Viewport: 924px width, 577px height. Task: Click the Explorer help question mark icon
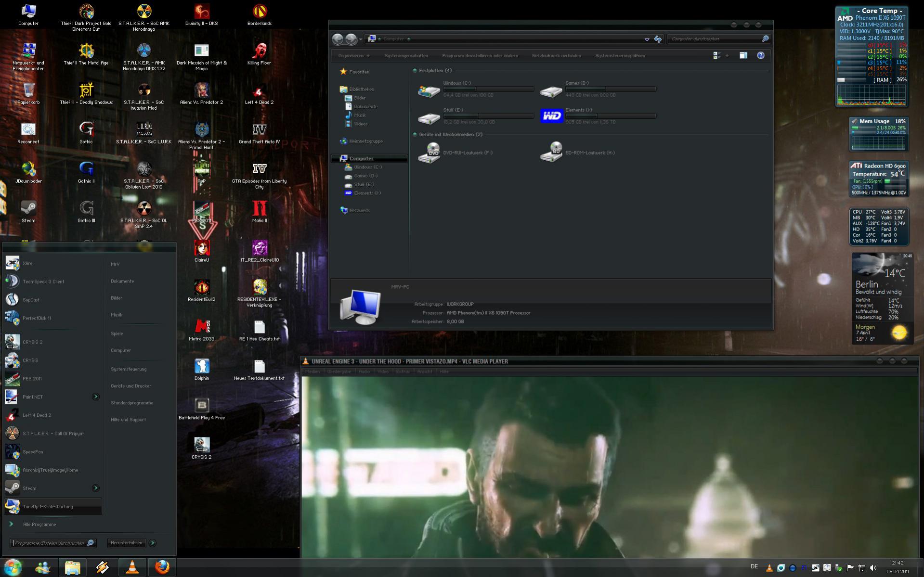(761, 55)
